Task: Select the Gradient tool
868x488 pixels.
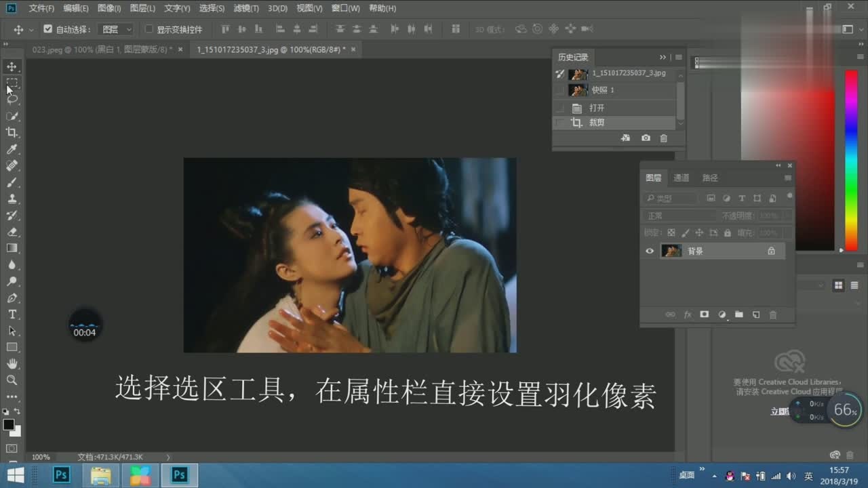Action: click(x=12, y=248)
